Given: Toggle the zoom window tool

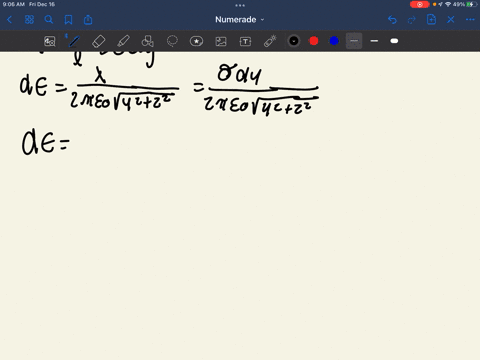Looking at the screenshot, I should [50, 41].
